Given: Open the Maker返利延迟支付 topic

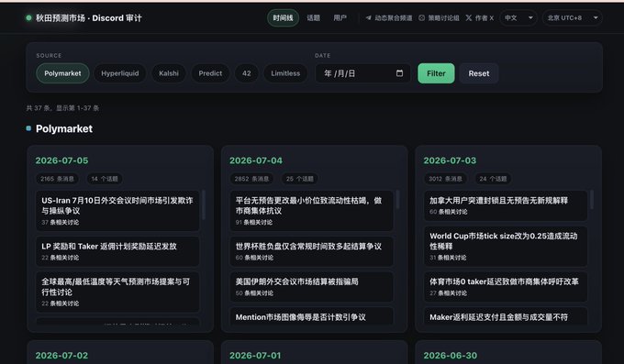Looking at the screenshot, I should tap(506, 316).
